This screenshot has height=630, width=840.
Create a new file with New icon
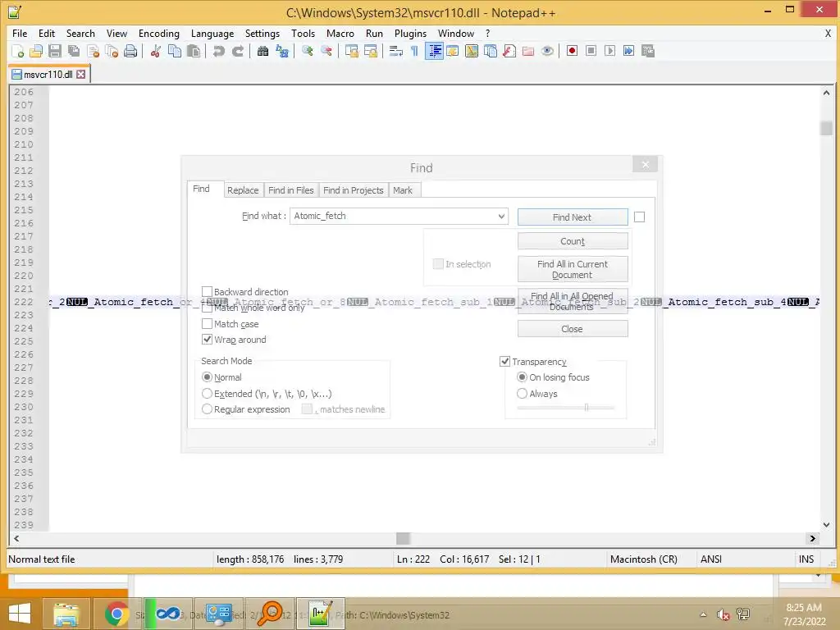pos(17,52)
